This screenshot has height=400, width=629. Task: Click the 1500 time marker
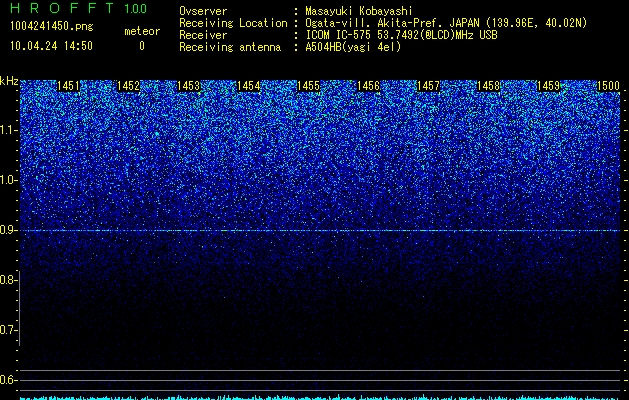tap(608, 86)
